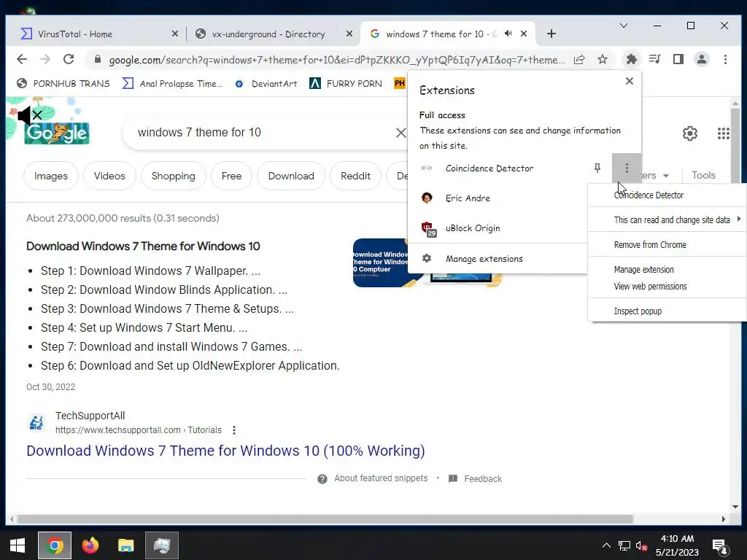Open the Google apps grid
This screenshot has height=560, width=747.
[723, 133]
